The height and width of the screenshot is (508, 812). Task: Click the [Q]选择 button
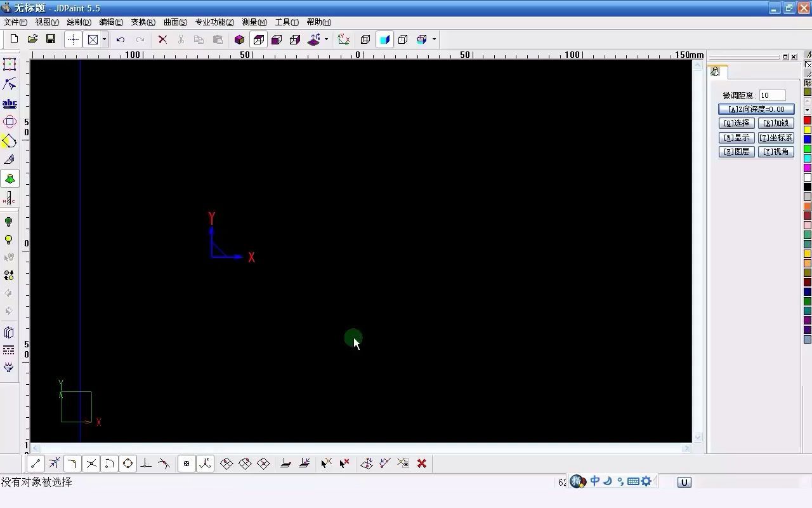(737, 123)
